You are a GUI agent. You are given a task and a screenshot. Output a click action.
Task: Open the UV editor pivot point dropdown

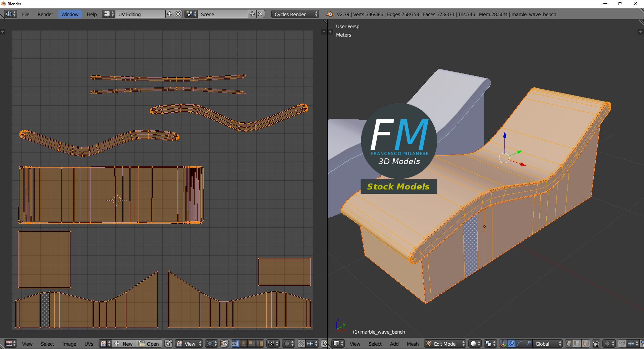coord(212,344)
